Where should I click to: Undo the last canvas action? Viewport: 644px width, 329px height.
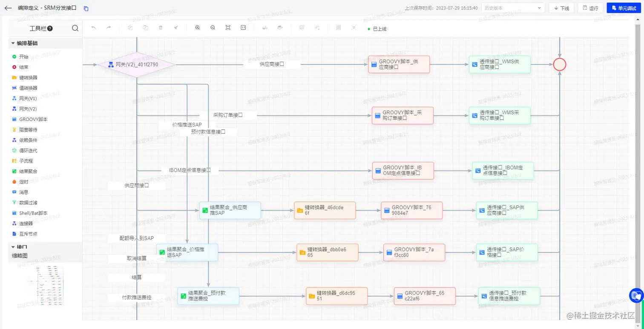point(93,28)
